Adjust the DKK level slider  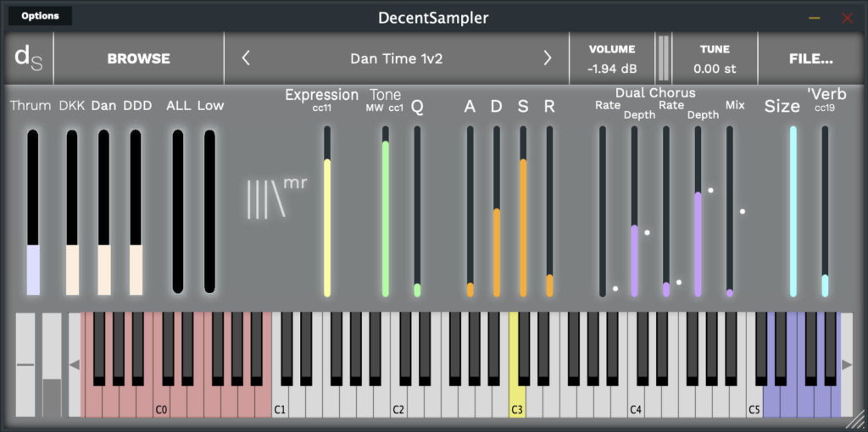72,212
